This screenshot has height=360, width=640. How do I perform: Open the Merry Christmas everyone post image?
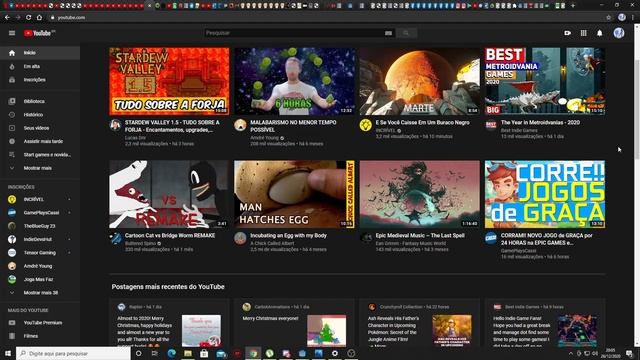(x=327, y=331)
